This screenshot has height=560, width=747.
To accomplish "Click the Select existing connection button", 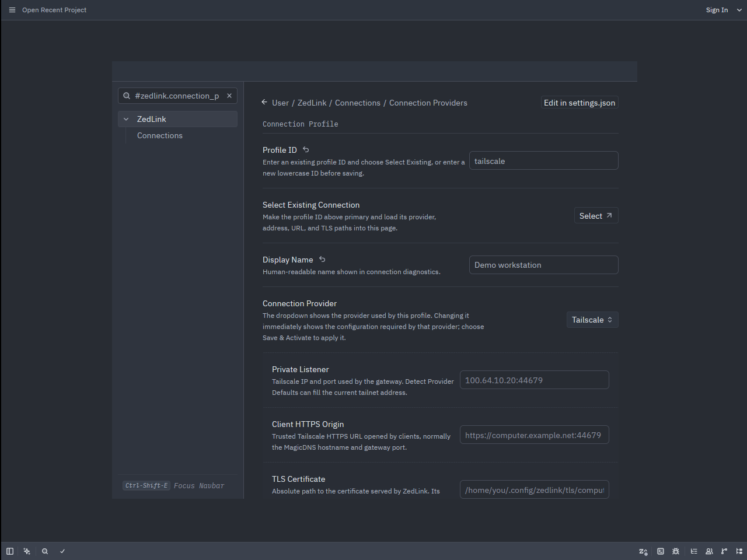I will coord(596,216).
